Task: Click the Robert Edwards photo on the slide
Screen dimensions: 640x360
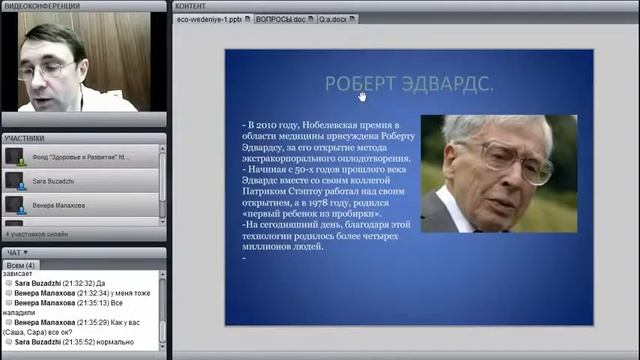Action: [x=499, y=174]
